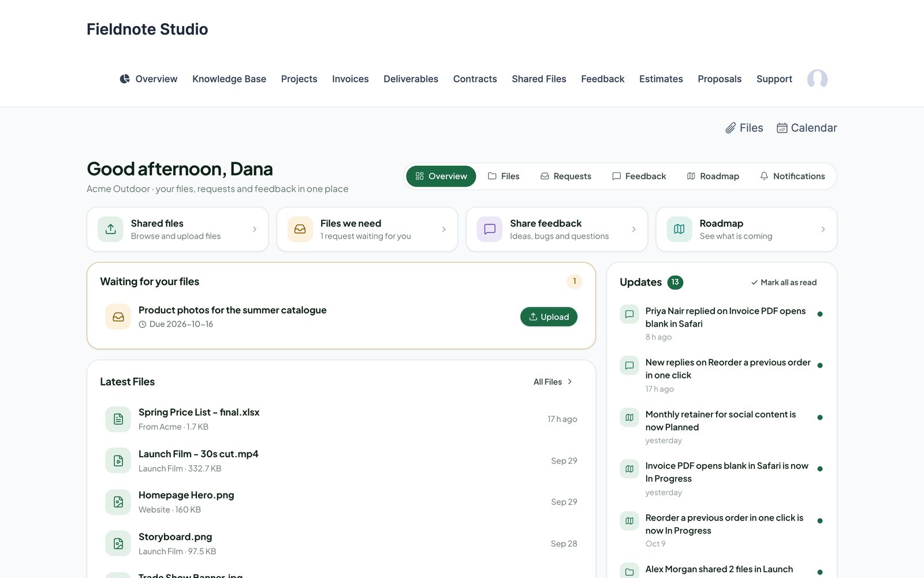The width and height of the screenshot is (924, 578).
Task: Open Estimates in top navigation
Action: [x=661, y=79]
